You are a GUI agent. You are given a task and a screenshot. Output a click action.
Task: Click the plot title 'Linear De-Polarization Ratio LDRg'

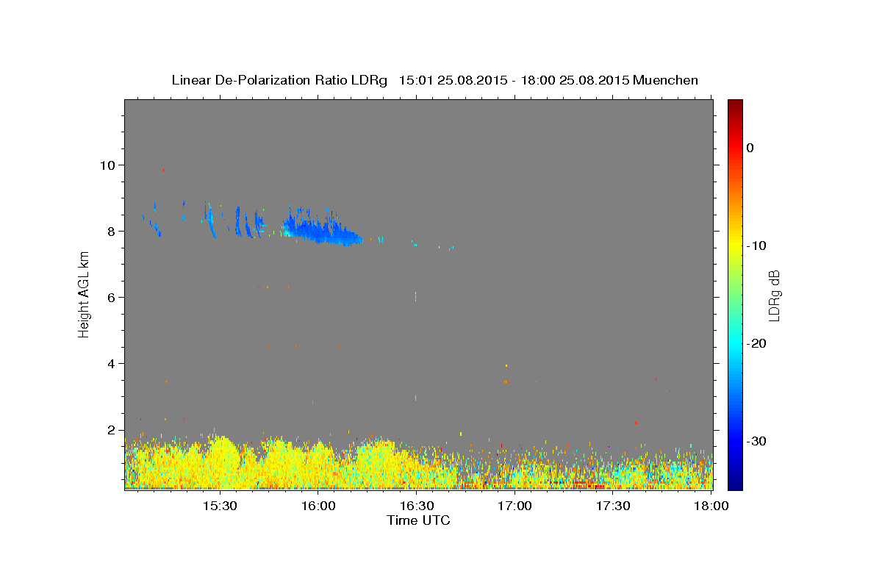pyautogui.click(x=279, y=80)
